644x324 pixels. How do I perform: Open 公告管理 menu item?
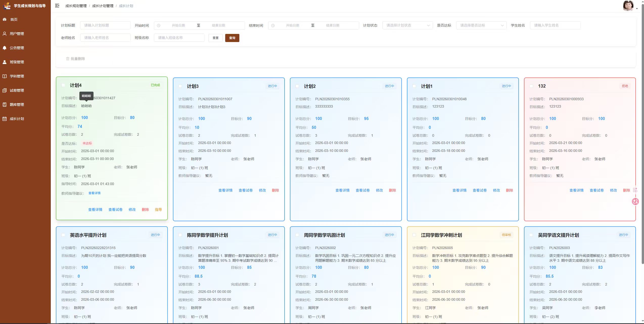coord(25,48)
